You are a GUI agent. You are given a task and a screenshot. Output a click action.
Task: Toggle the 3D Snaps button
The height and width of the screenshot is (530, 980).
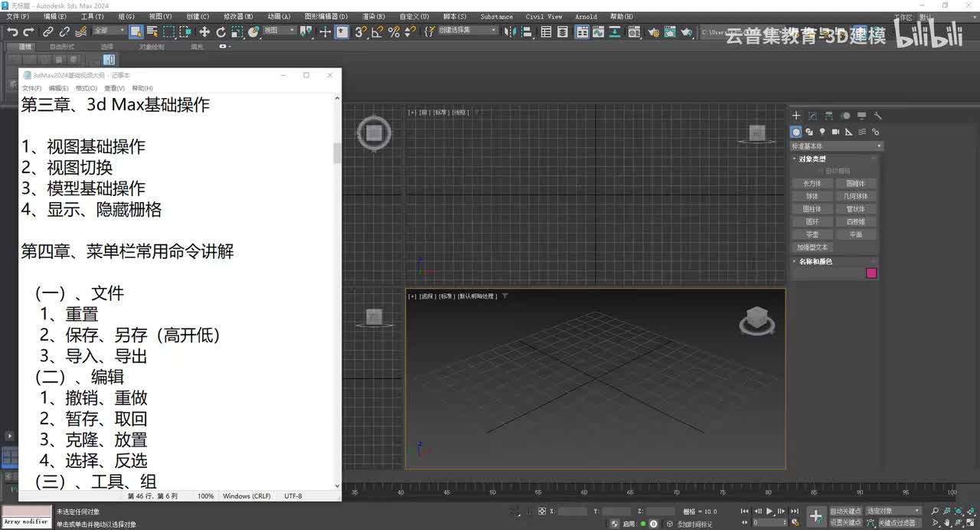pyautogui.click(x=360, y=31)
